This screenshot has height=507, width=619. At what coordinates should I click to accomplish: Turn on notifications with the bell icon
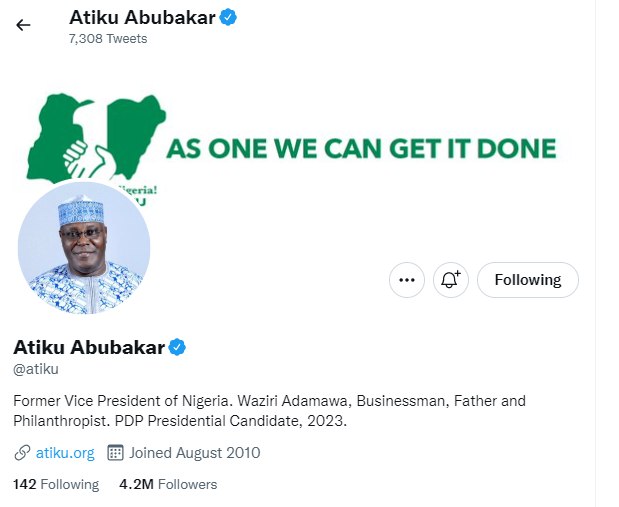point(450,280)
